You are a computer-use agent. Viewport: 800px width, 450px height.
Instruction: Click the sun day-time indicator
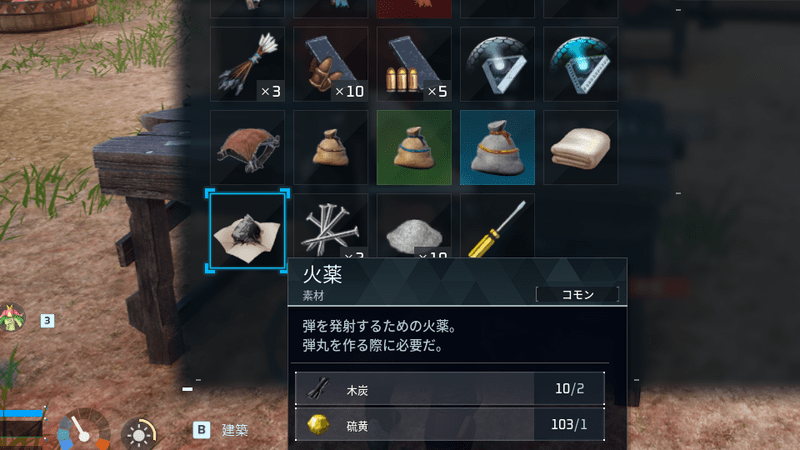coord(138,434)
